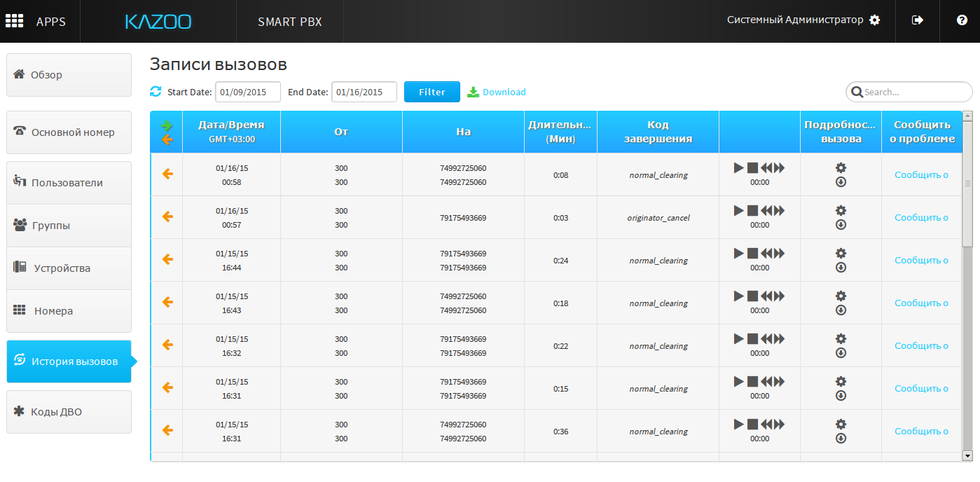Click the Код завершения column header

tap(658, 132)
